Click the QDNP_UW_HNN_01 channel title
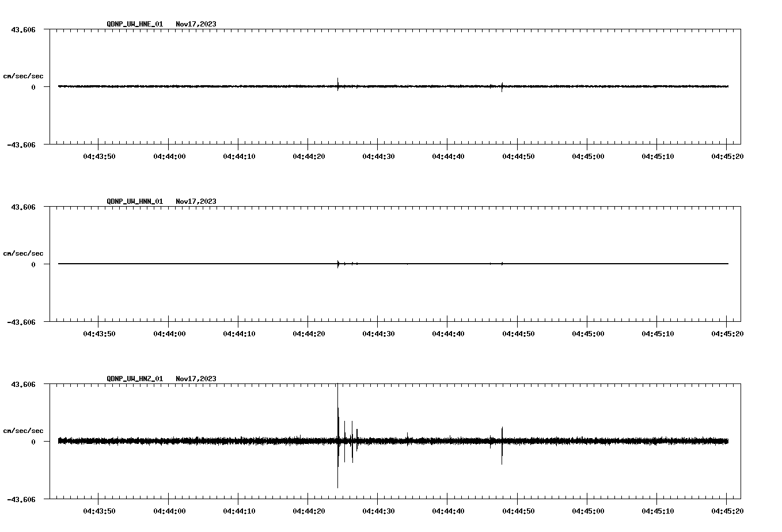Screen dimensions: 782x532 (135, 202)
